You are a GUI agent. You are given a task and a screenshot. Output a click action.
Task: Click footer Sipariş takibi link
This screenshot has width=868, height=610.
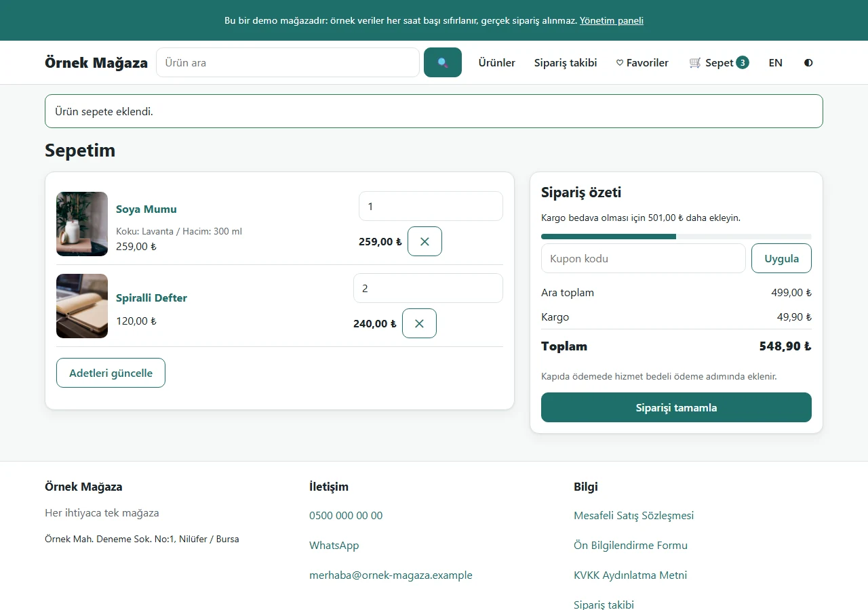point(604,604)
